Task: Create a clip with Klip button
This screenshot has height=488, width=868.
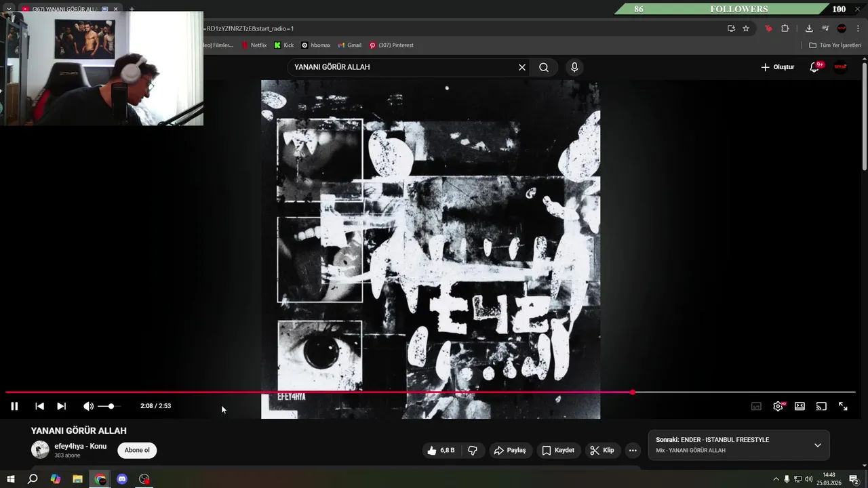Action: tap(602, 450)
